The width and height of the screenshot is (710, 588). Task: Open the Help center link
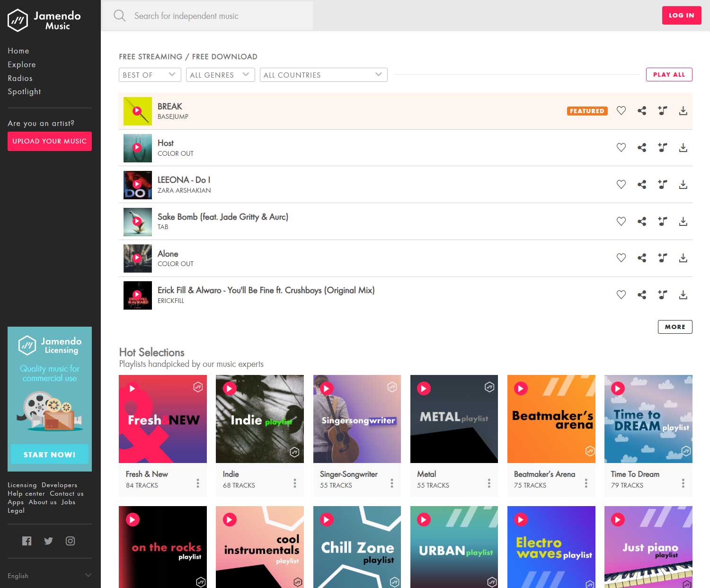click(27, 493)
